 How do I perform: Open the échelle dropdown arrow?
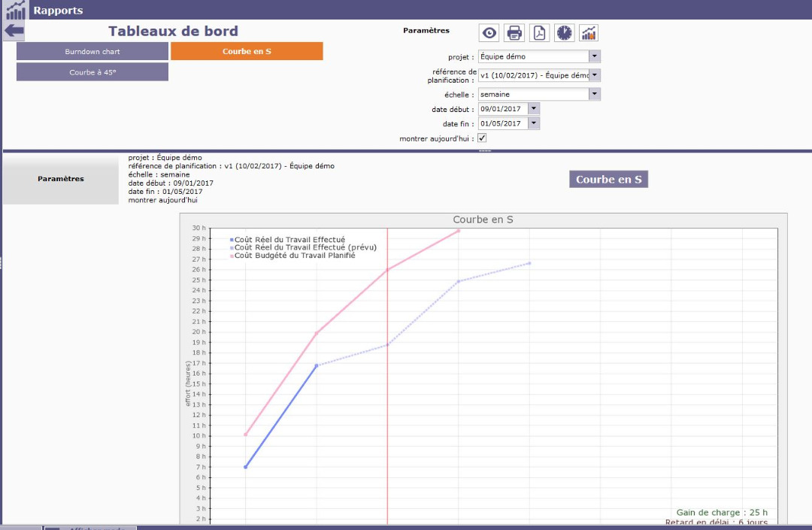594,95
